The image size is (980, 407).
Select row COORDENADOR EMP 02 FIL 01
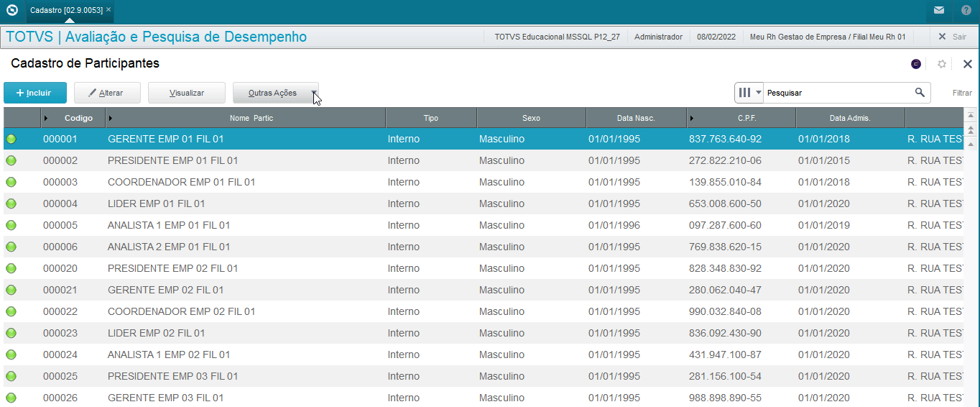483,311
